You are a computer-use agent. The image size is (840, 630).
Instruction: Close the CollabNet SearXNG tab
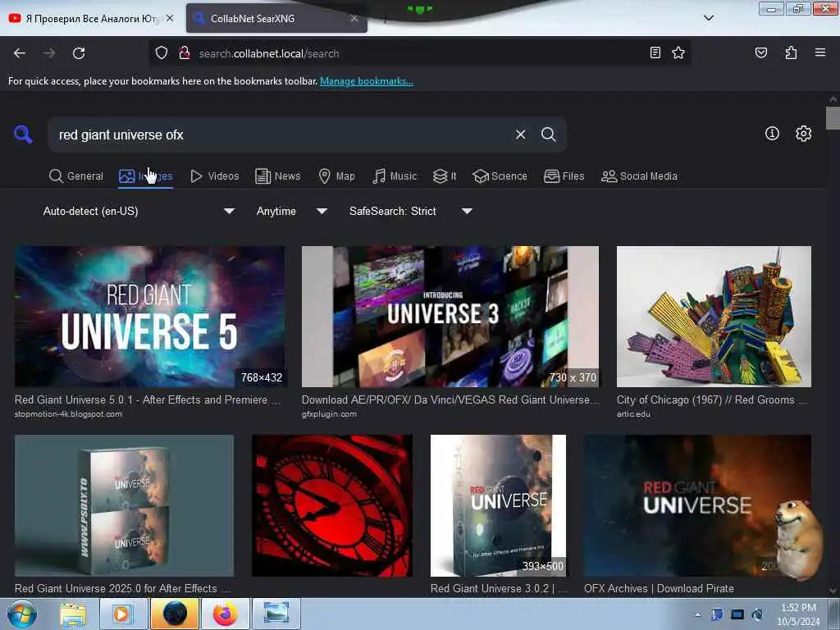tap(354, 18)
